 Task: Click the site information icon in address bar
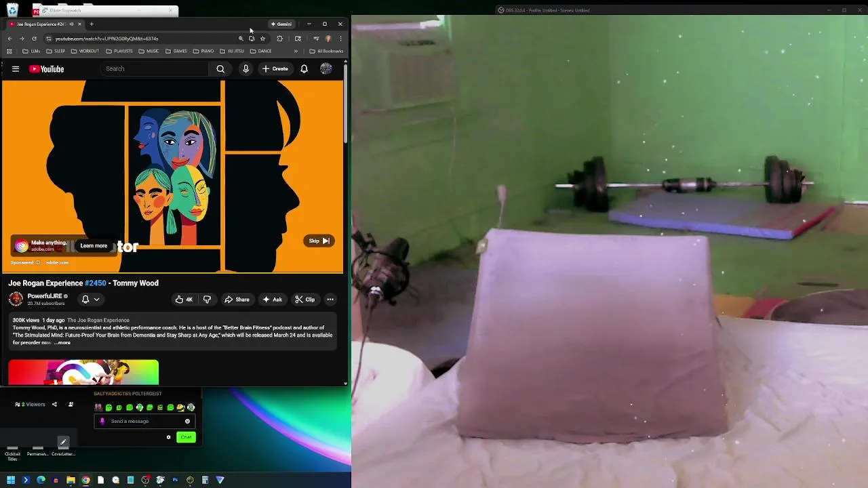pos(48,39)
